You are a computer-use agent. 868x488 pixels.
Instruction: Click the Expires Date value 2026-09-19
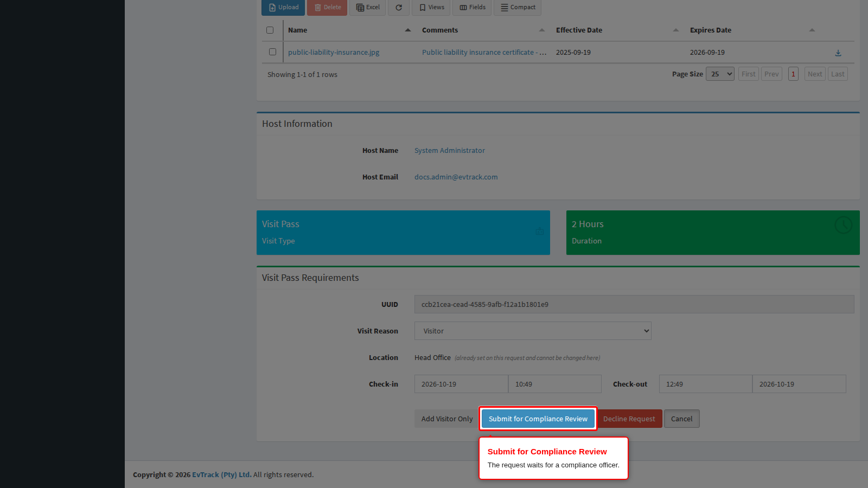707,53
